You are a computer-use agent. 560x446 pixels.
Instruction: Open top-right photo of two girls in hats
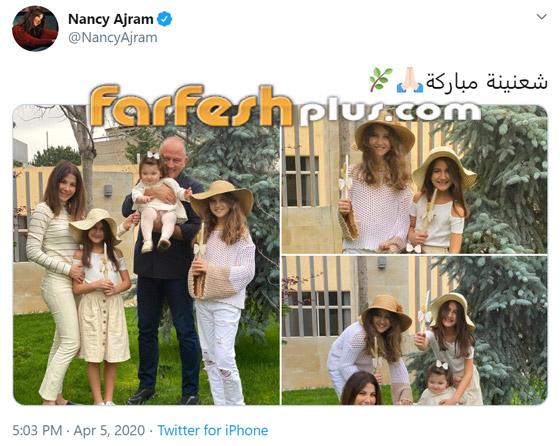tap(414, 179)
